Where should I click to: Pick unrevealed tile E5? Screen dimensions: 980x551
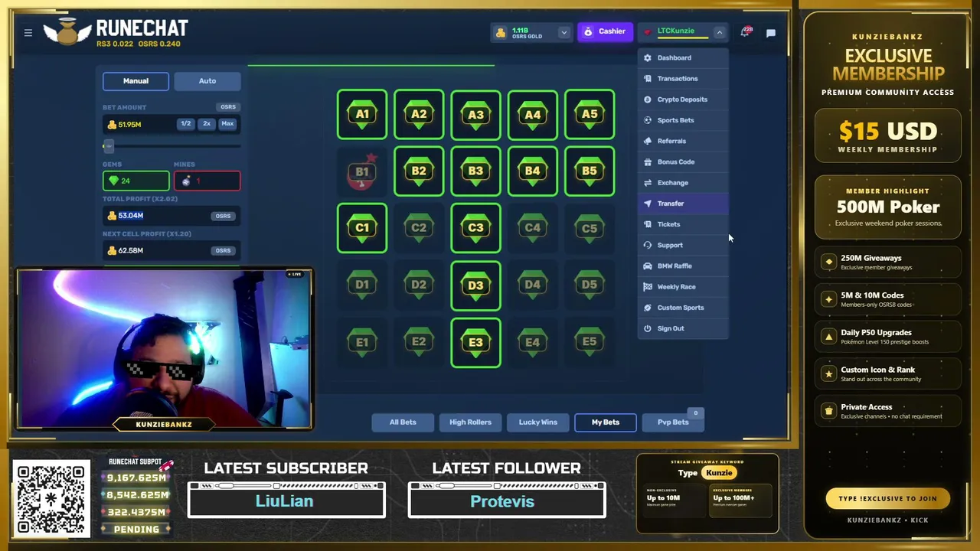[589, 342]
